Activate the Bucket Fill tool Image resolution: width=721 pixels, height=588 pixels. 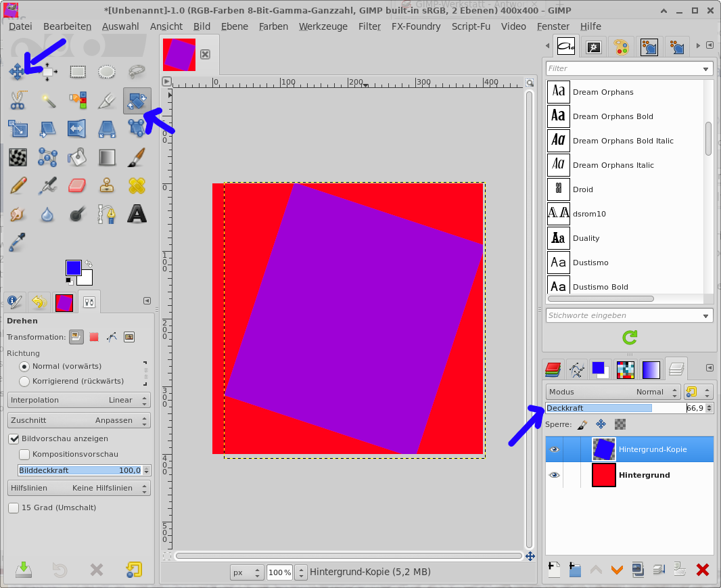click(78, 157)
